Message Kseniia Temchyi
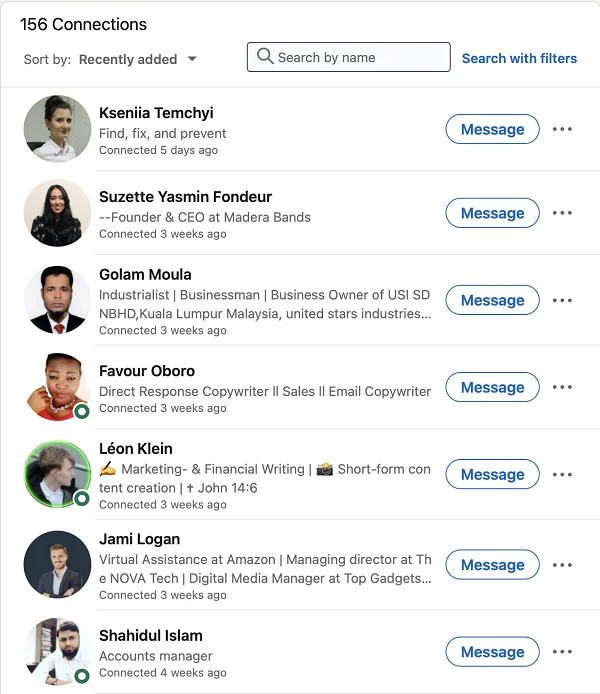600x694 pixels. [x=492, y=129]
